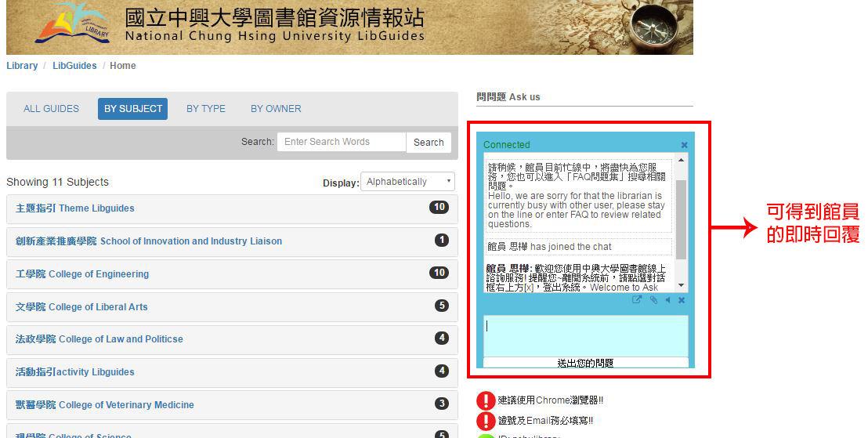Click the 建議使用Chrome瀏覽器 notice text
Screen dimensions: 868x438
(x=551, y=400)
